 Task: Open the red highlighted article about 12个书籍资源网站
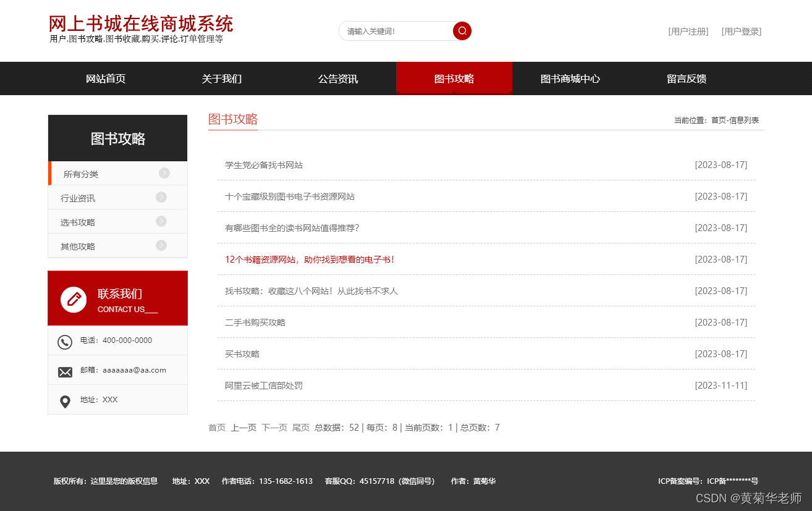[x=309, y=260]
